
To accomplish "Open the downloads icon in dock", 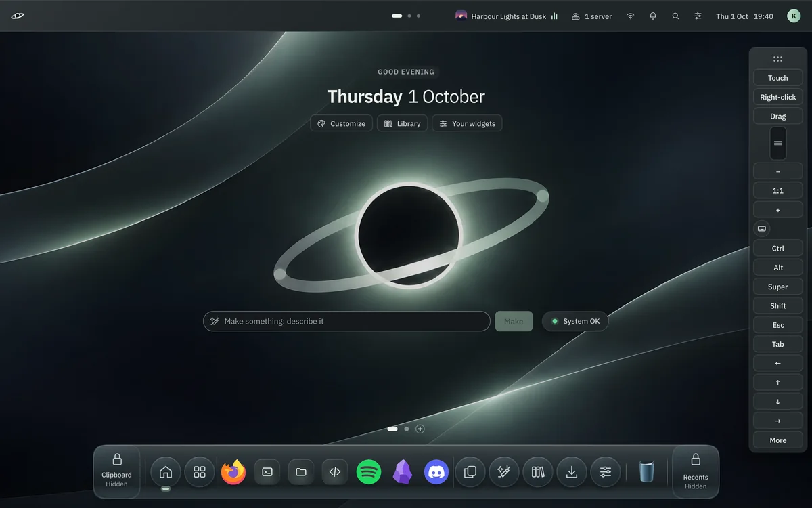I will pyautogui.click(x=572, y=472).
